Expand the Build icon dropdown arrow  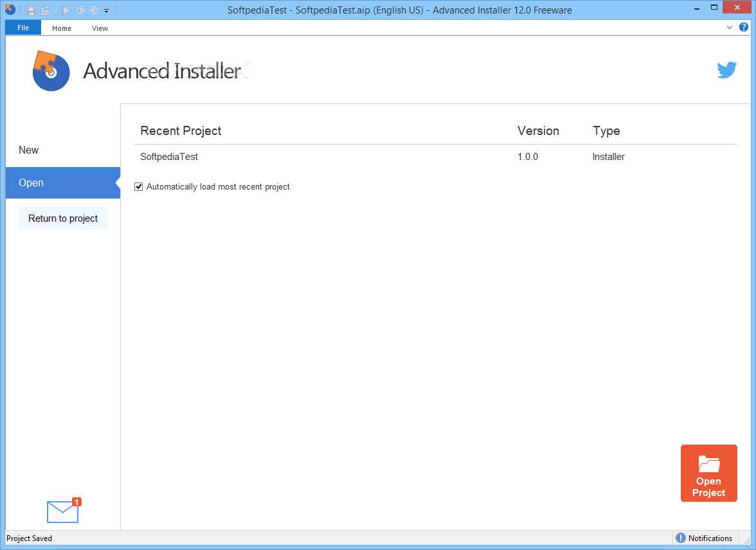(x=55, y=10)
